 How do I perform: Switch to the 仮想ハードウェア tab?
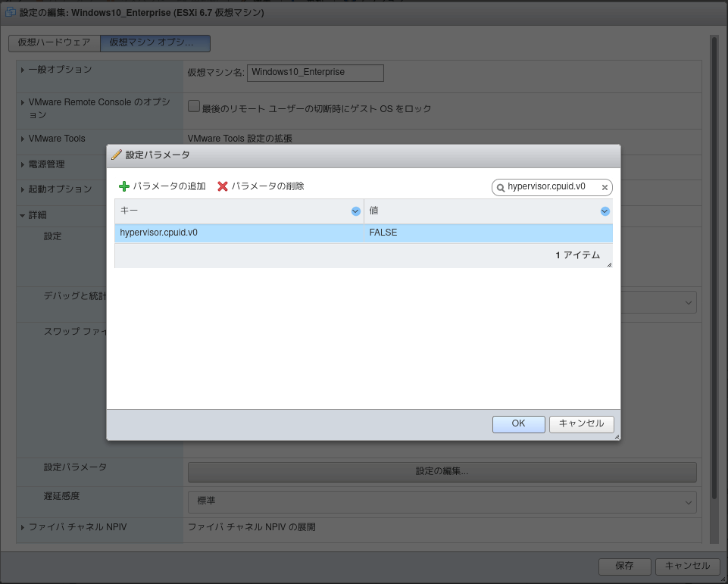pos(55,43)
